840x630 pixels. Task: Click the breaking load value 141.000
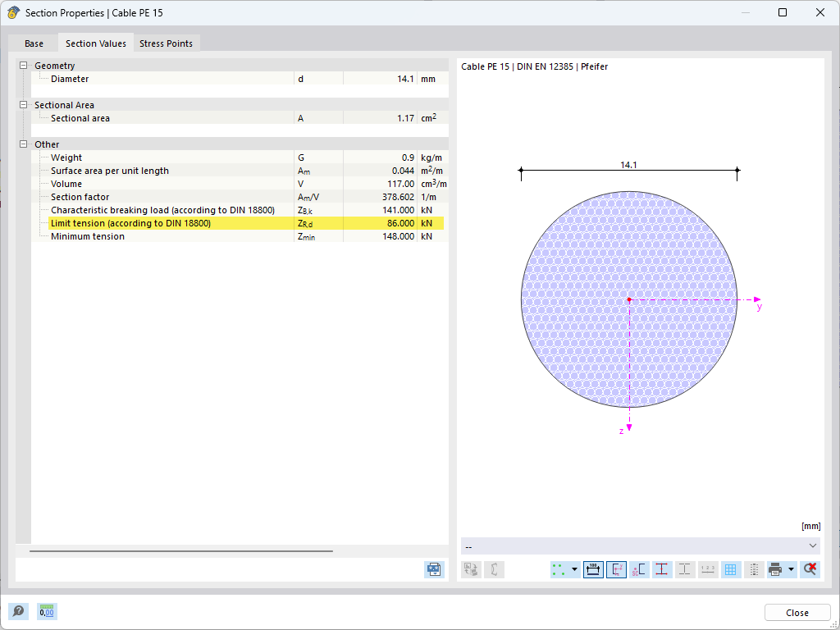[x=398, y=210]
